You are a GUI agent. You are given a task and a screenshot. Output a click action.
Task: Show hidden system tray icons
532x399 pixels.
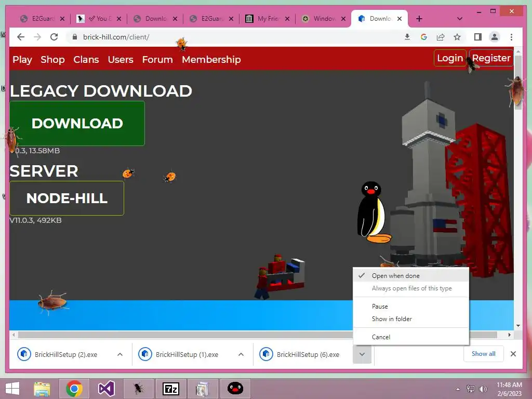pos(458,389)
